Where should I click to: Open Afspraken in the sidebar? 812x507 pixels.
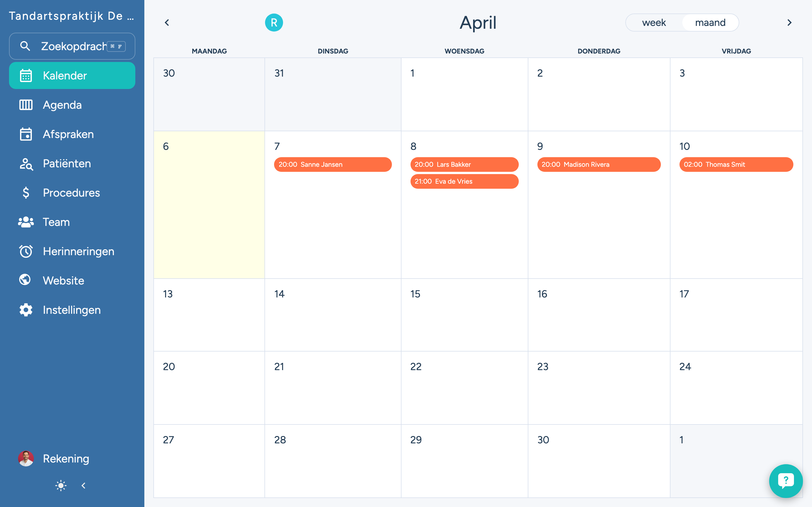tap(68, 134)
